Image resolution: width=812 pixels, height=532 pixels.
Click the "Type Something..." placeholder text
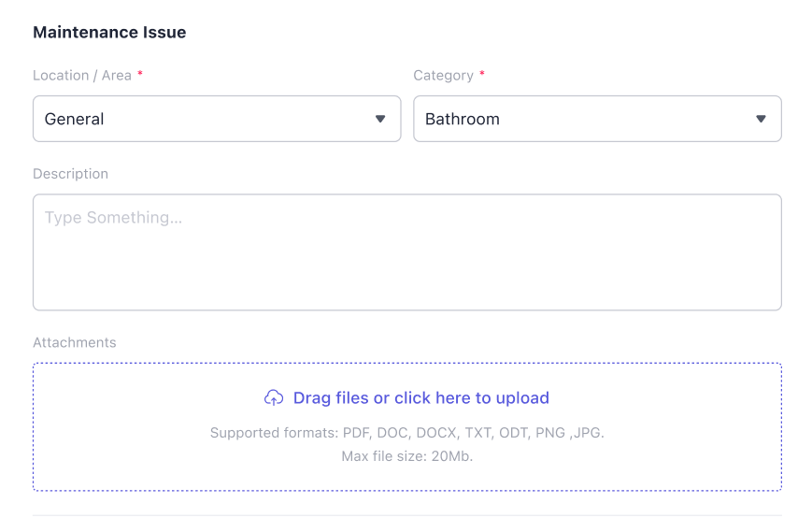(113, 218)
